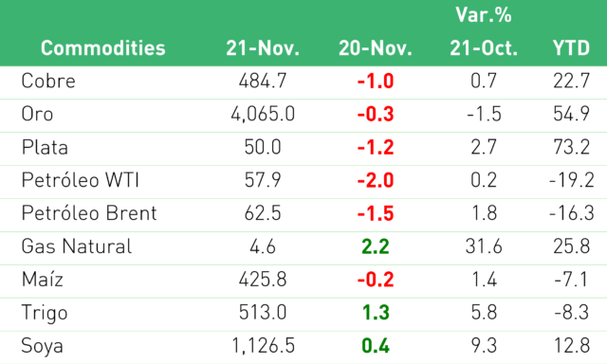The image size is (607, 364).
Task: Select the Petróleo WTI row label
Action: pyautogui.click(x=80, y=180)
